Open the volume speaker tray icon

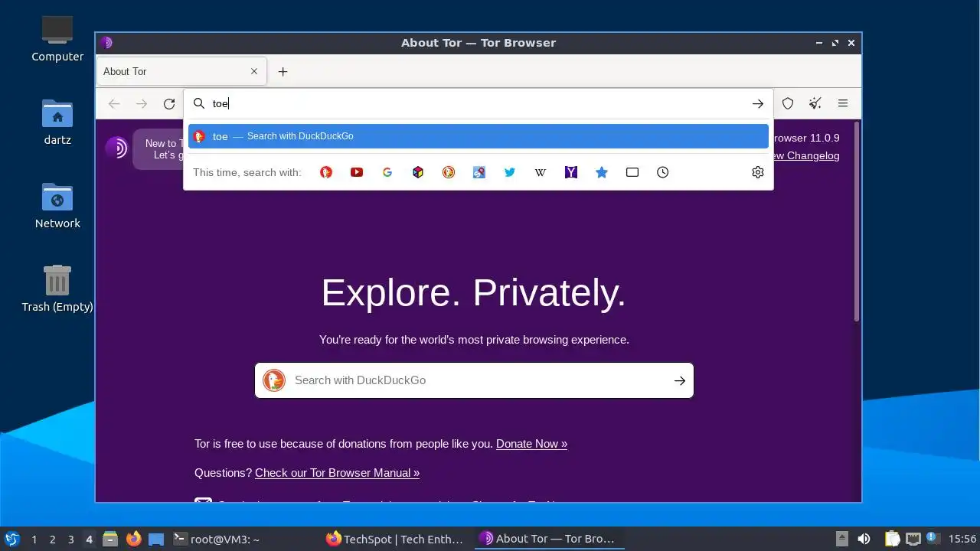coord(864,539)
